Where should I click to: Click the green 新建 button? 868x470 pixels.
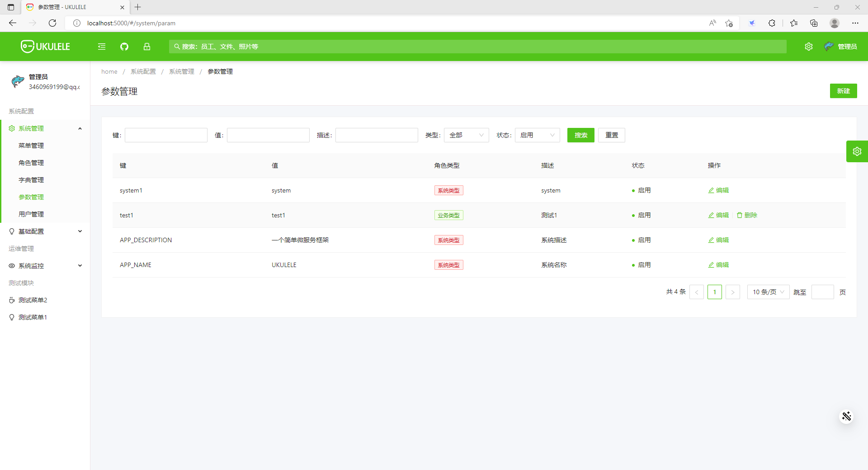(844, 91)
